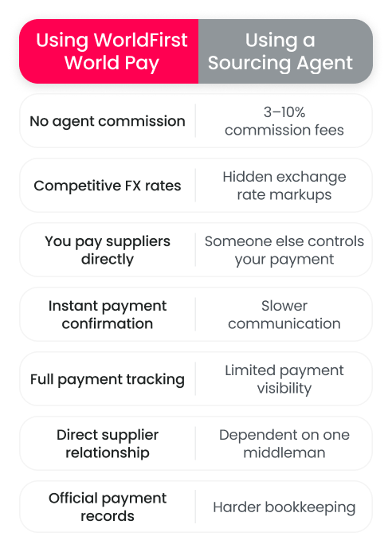392x552 pixels.
Task: Click the divider in the commission row
Action: 195,121
